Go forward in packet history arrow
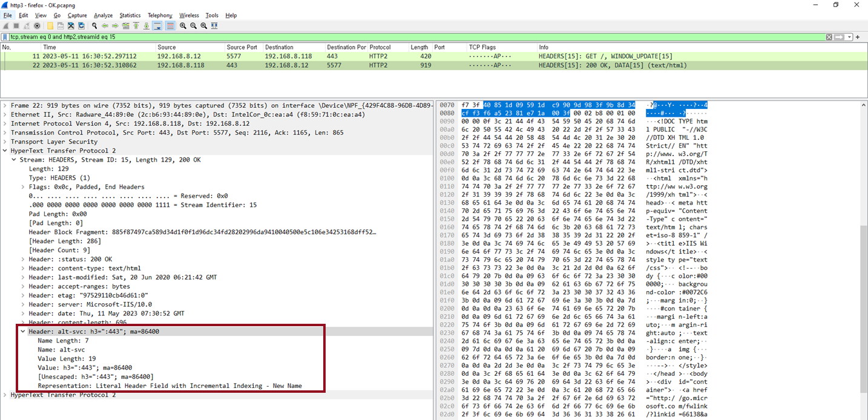Viewport: 868px width, 420px height. (x=115, y=26)
